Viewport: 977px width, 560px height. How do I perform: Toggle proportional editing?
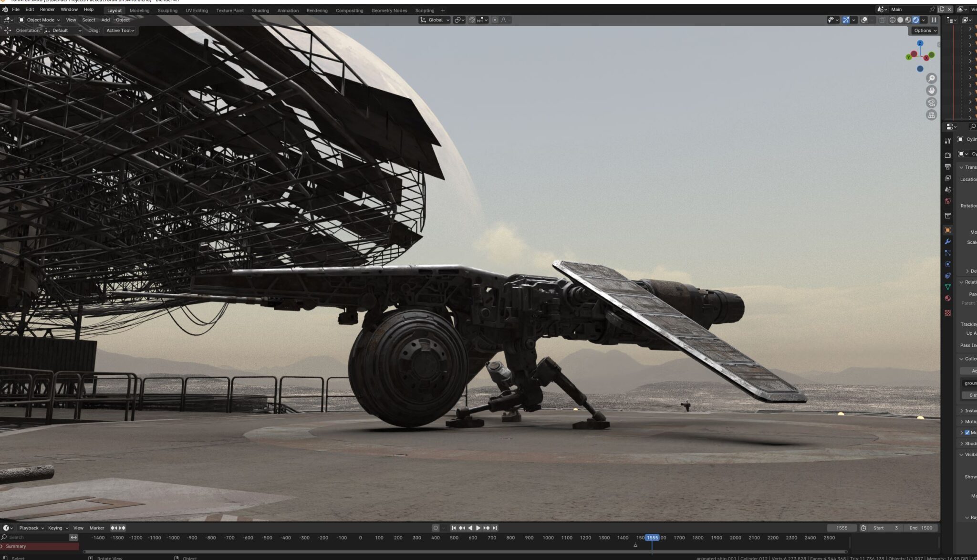[x=495, y=20]
